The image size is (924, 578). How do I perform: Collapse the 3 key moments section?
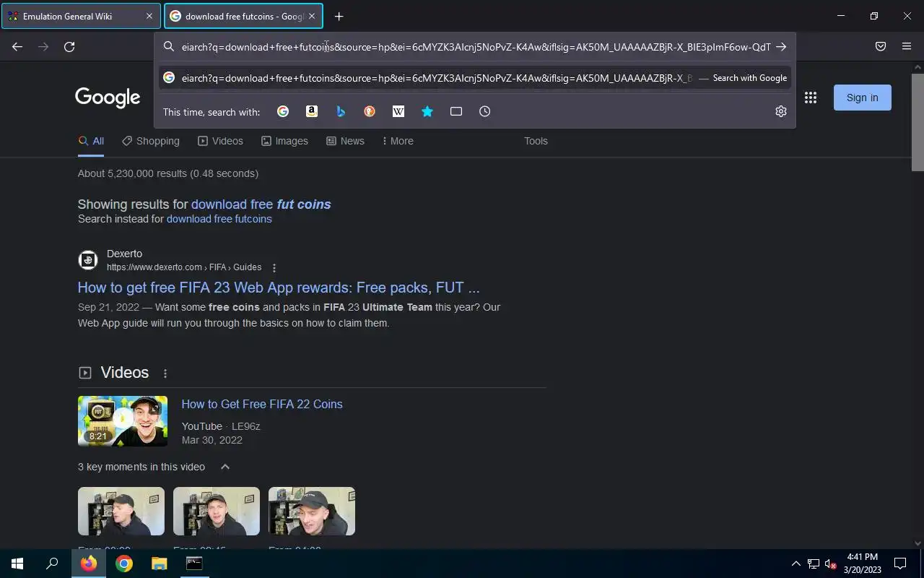225,467
